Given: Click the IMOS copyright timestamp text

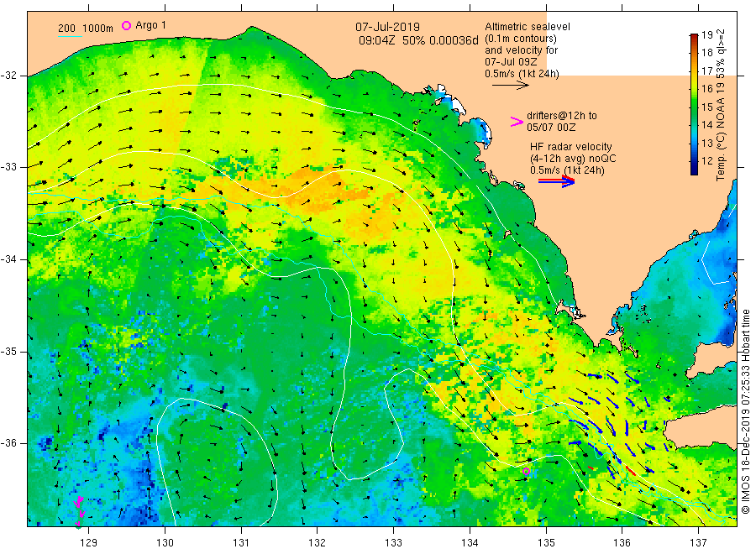Looking at the screenshot, I should (745, 411).
